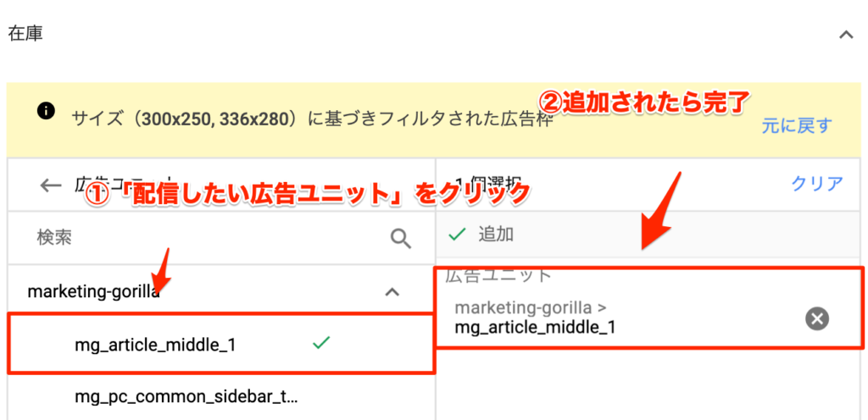Remove mg_article_middle_1 with the X icon

tap(817, 319)
